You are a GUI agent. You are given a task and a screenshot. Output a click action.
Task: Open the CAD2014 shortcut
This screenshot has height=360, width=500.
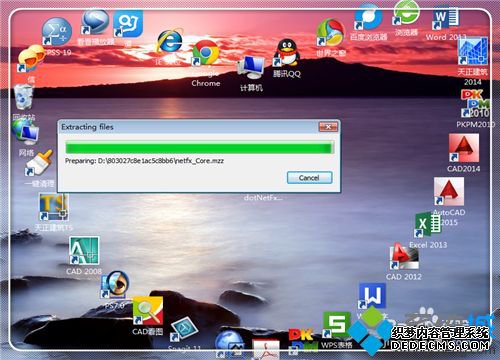[x=464, y=148]
